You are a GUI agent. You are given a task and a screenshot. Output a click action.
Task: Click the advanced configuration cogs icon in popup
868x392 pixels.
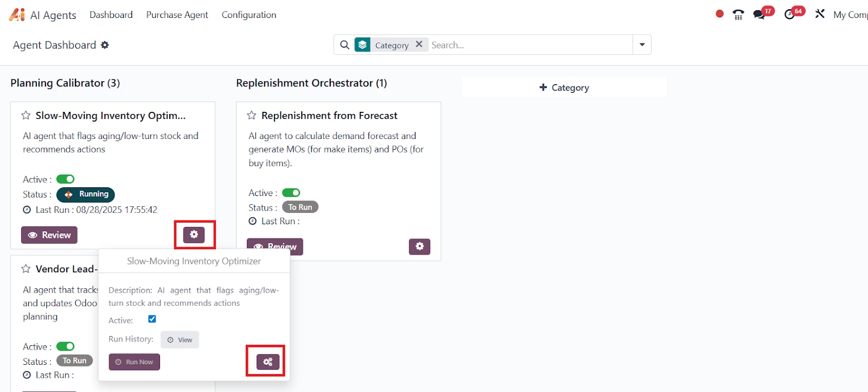pos(268,362)
